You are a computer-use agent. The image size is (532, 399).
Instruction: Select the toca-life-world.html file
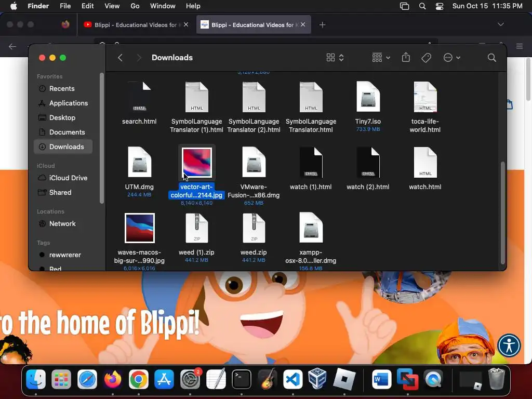tap(425, 107)
